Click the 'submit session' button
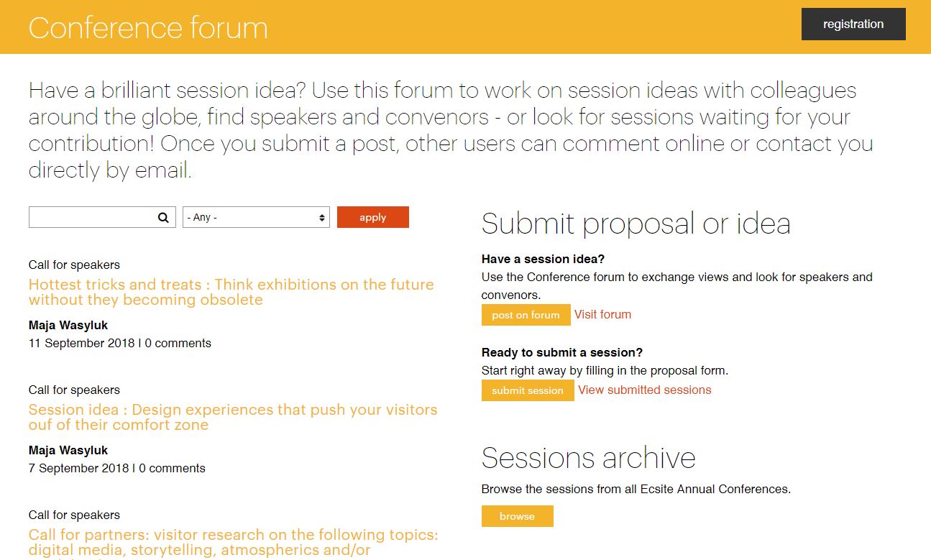 pos(528,390)
